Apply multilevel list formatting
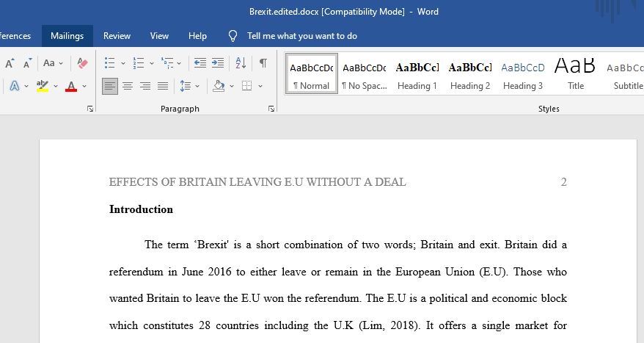The image size is (644, 343). pos(167,63)
